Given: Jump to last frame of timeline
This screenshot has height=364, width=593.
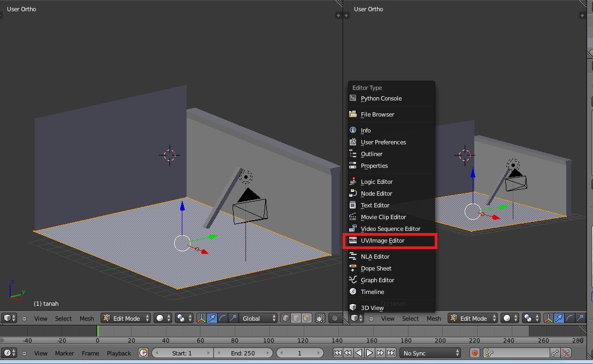Looking at the screenshot, I should coord(391,353).
